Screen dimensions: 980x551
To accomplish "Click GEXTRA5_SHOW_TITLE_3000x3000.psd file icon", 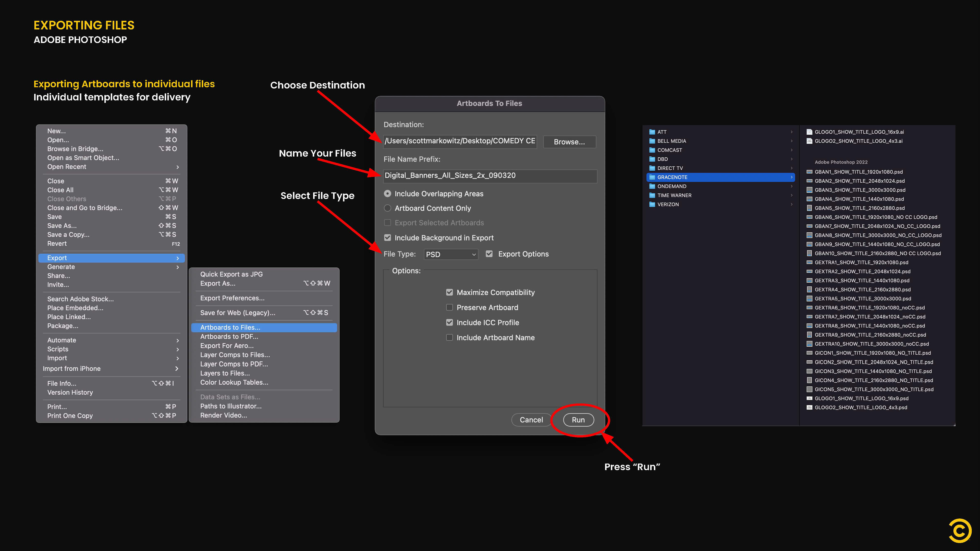I will [810, 298].
